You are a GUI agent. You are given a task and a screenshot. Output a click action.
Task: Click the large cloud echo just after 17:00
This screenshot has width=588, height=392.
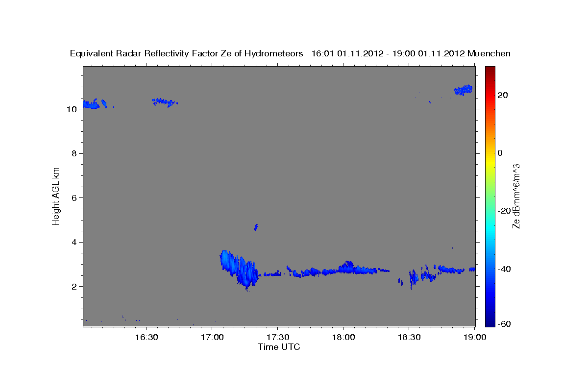pos(239,269)
